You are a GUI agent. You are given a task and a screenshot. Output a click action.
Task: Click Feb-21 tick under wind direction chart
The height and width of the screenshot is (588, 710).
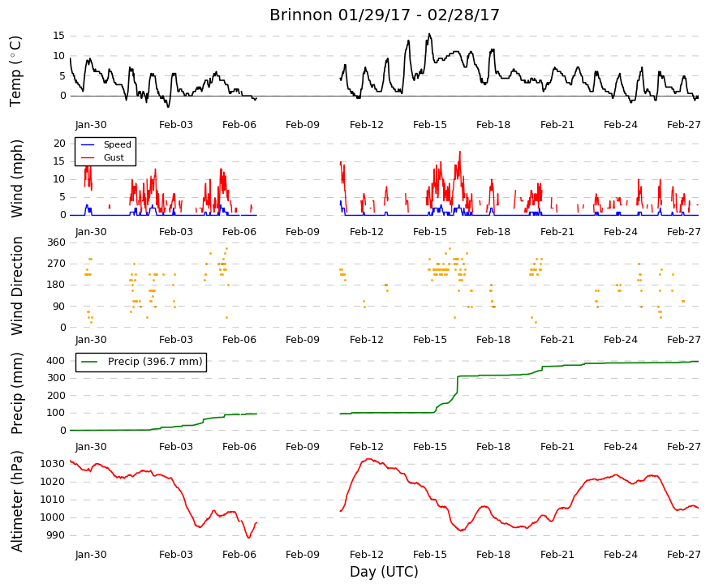click(x=557, y=340)
